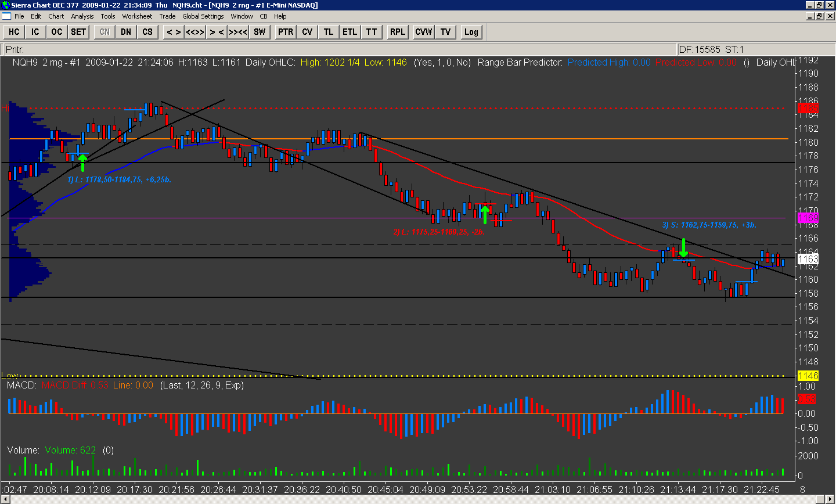Click the white 1163 last price label
The image size is (836, 504).
[808, 259]
